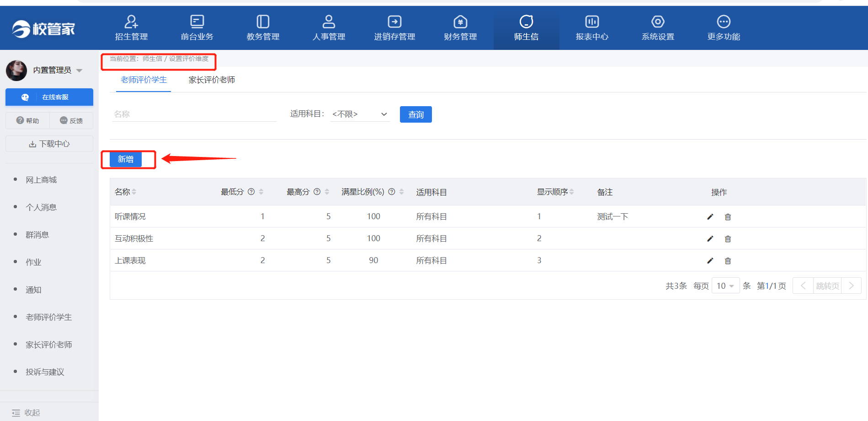Image resolution: width=868 pixels, height=421 pixels.
Task: Edit the 听课情况 row
Action: click(x=710, y=216)
